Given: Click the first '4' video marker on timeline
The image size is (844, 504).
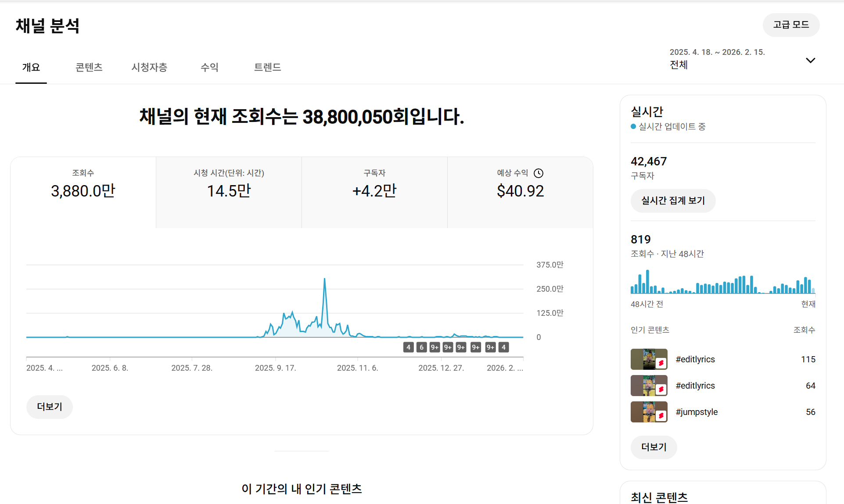Looking at the screenshot, I should [408, 347].
